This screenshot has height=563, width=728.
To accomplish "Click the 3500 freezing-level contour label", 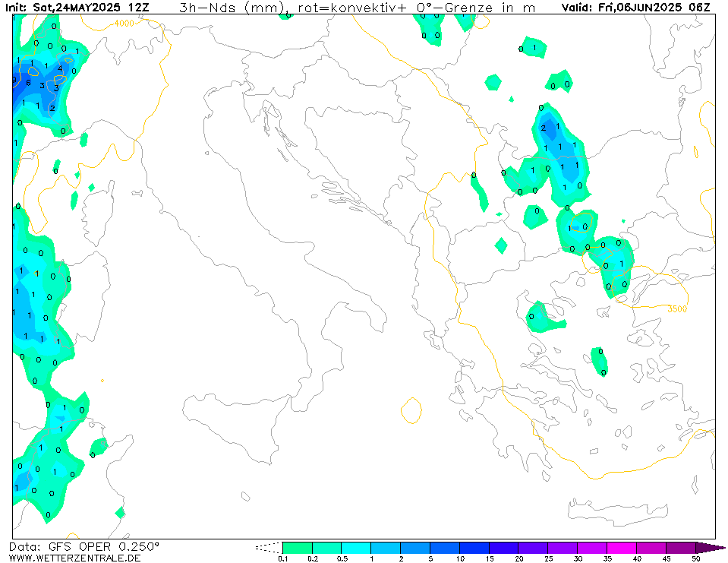I will 677,309.
